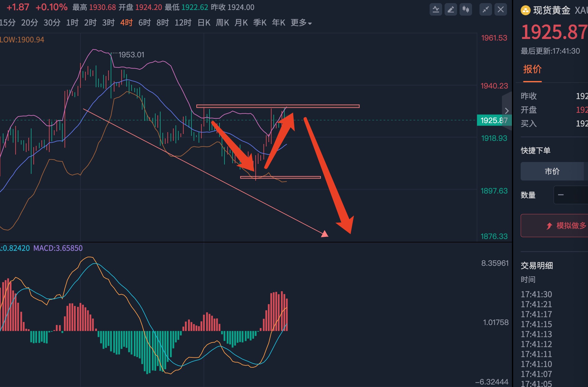Click the 1961.53 axis value
Viewport: 588px width, 387px height.
tap(494, 38)
